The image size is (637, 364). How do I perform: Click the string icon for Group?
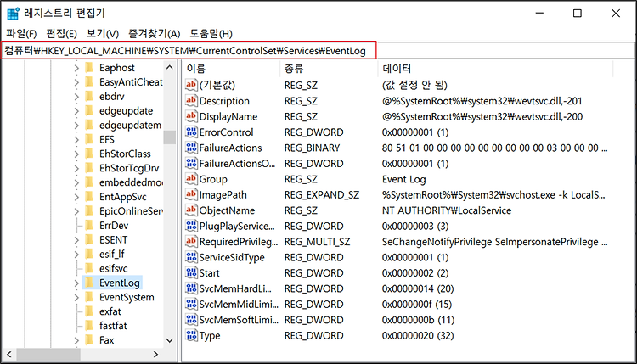tap(191, 179)
